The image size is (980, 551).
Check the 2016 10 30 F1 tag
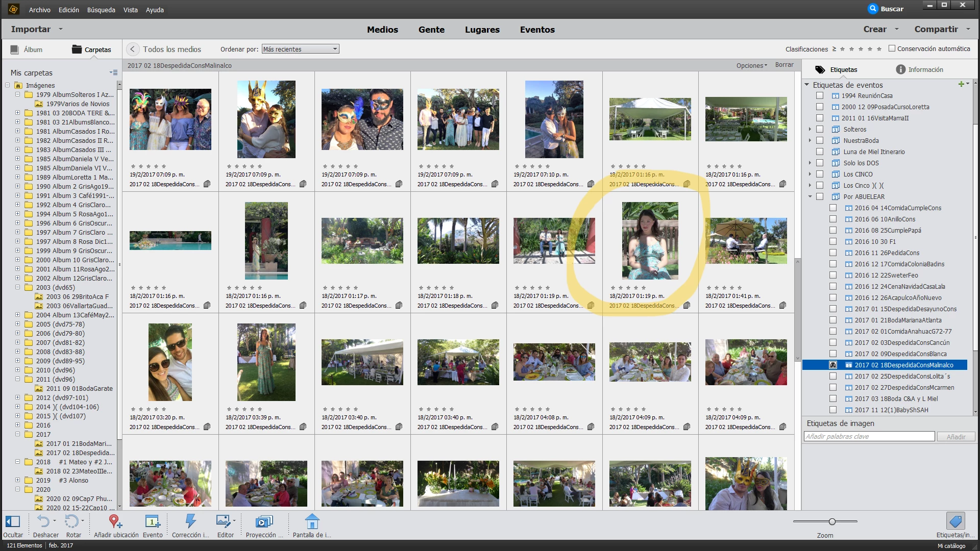tap(833, 241)
